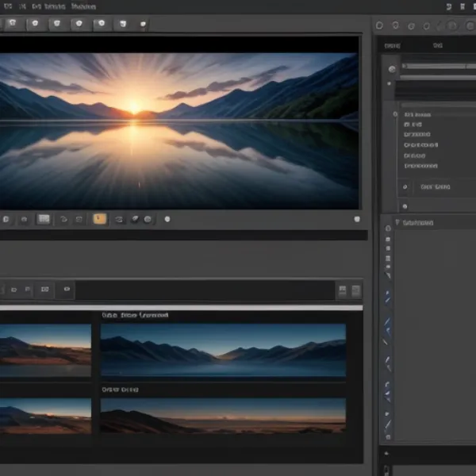The image size is (476, 476).
Task: Open the first menu in the top menu bar
Action: point(6,6)
